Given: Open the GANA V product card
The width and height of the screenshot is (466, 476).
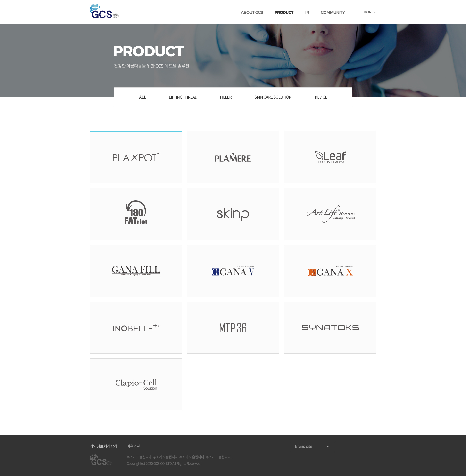Looking at the screenshot, I should (x=233, y=271).
